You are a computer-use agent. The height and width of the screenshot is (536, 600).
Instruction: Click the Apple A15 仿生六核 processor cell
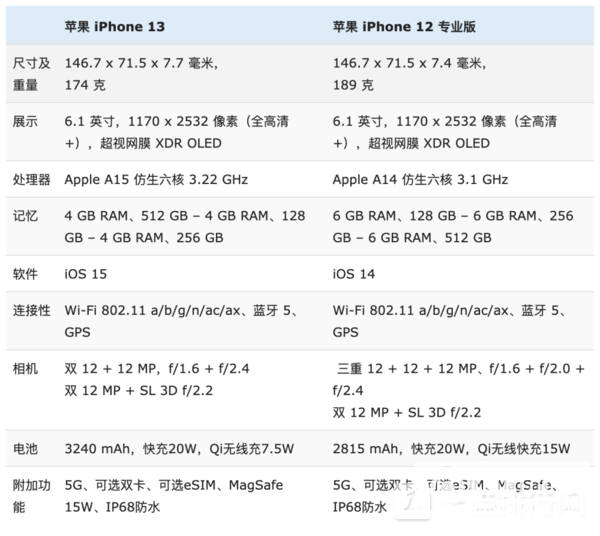(155, 180)
